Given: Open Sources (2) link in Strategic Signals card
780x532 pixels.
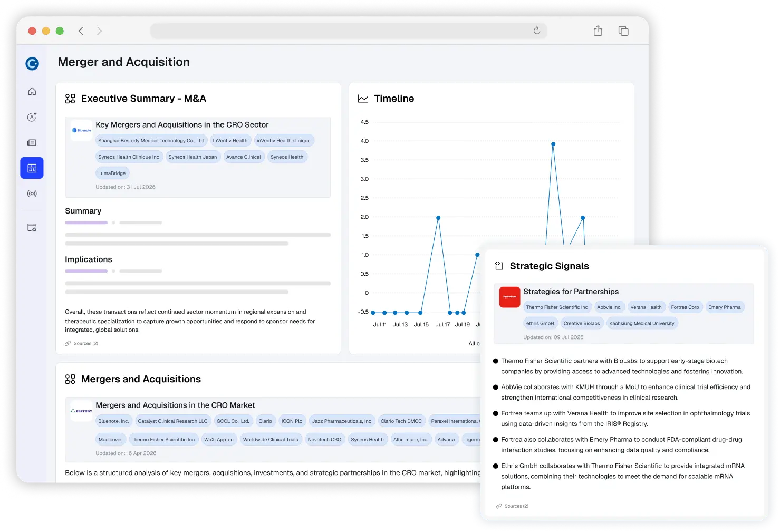Looking at the screenshot, I should click(512, 506).
